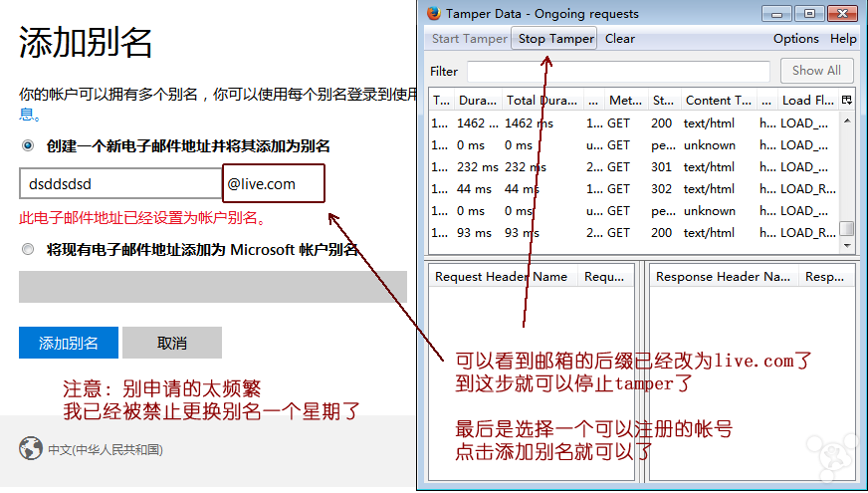Viewport: 868px width, 493px height.
Task: Click the request list scrollbar up arrow
Action: [x=847, y=121]
